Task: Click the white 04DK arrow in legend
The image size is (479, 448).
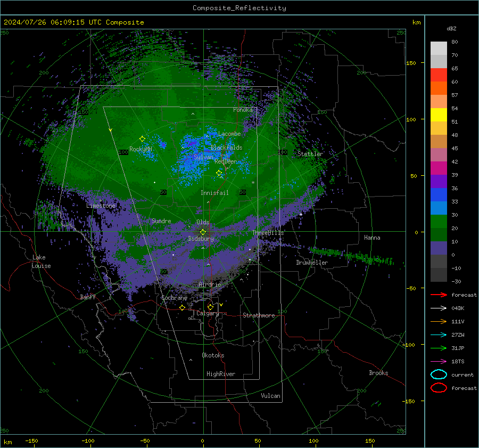Action: click(x=439, y=308)
